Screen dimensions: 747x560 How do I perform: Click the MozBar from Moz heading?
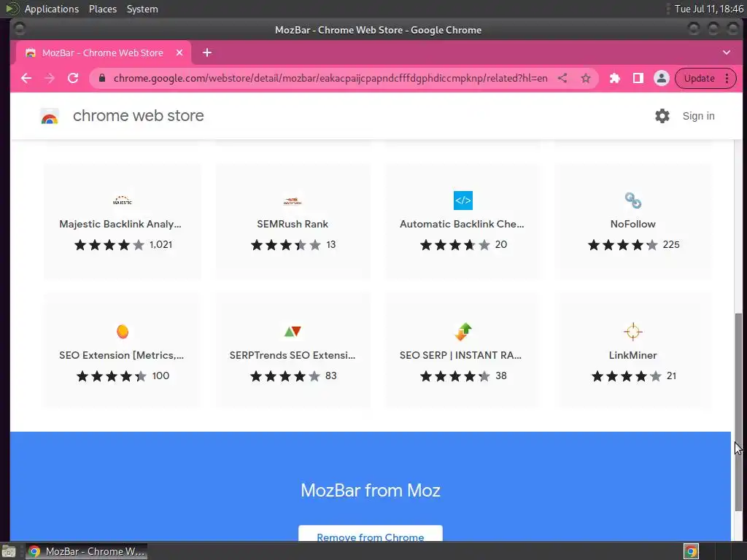point(370,490)
